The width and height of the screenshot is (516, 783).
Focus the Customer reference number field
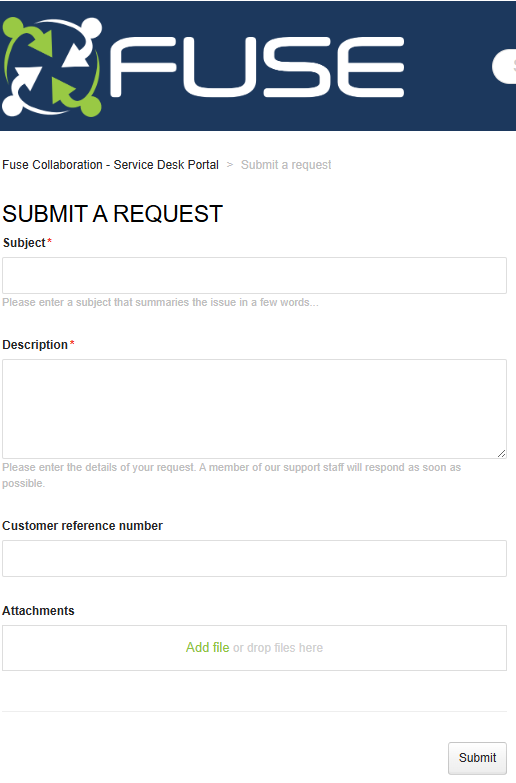tap(254, 558)
